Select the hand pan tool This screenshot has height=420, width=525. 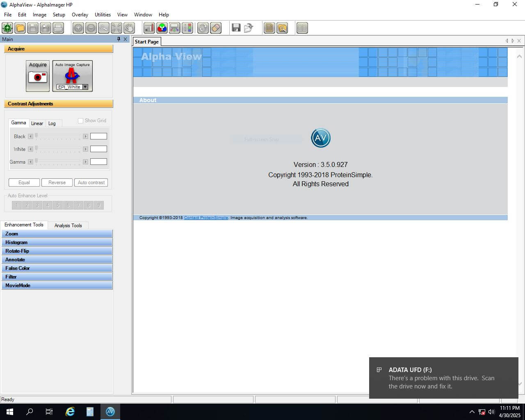tap(129, 28)
